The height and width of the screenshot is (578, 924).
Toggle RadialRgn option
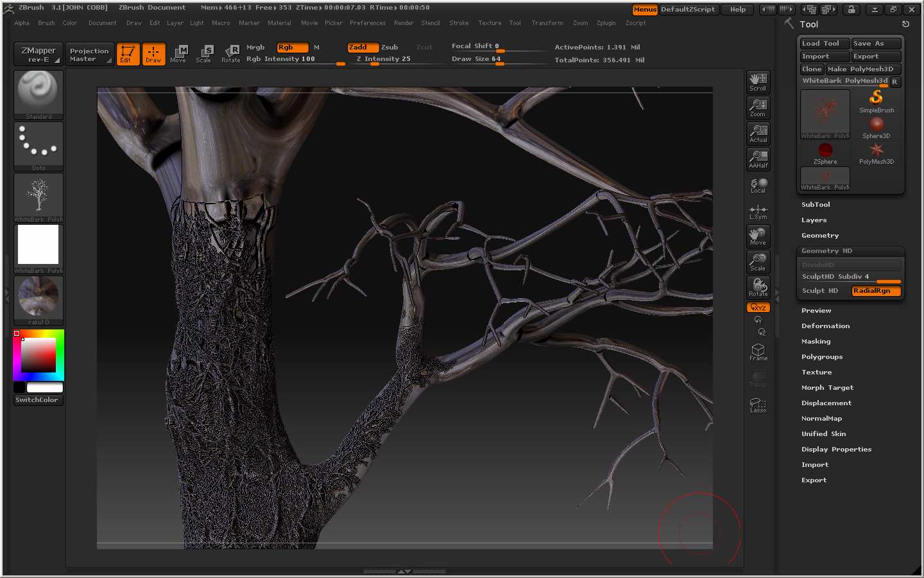point(877,291)
